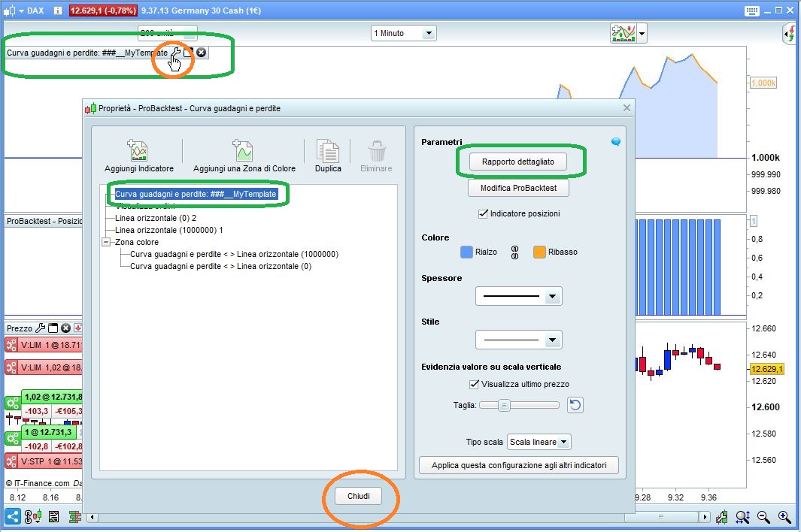
Task: Open the on-screen keyboard icon in title bar
Action: 752,11
